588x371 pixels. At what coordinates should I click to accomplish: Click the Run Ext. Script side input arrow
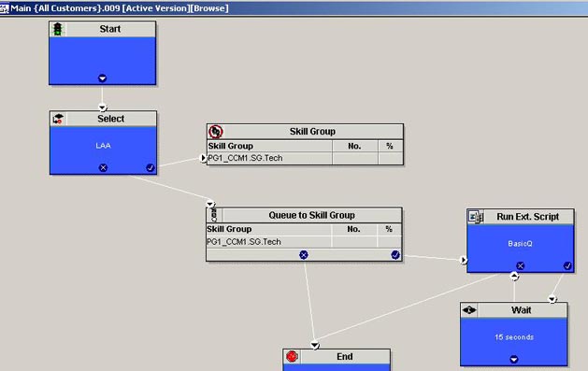(464, 260)
